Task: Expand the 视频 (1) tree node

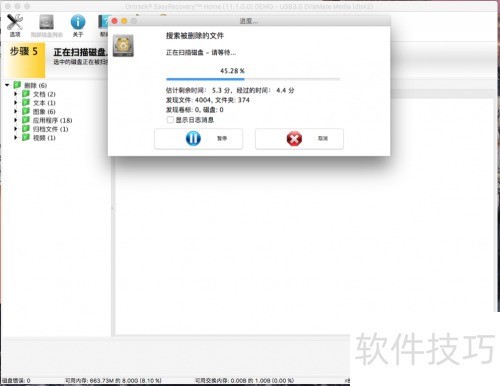Action: click(15, 137)
